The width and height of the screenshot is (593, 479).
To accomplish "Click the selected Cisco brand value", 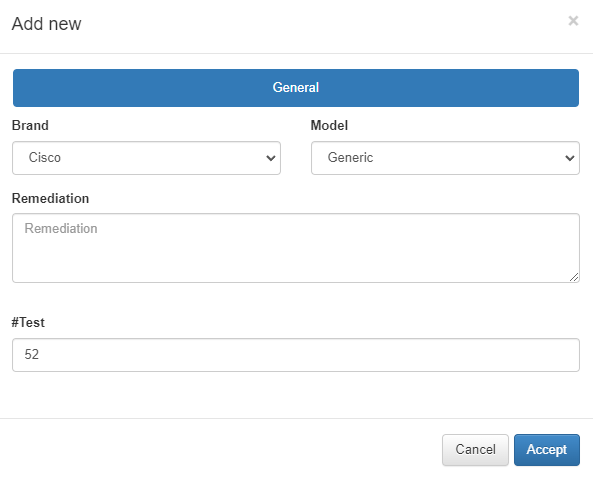I will [x=45, y=158].
